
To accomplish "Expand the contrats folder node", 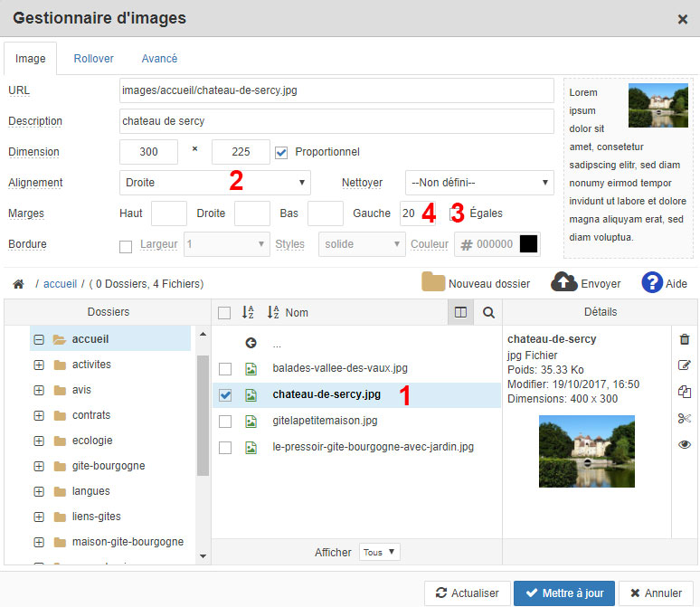I will coord(39,416).
